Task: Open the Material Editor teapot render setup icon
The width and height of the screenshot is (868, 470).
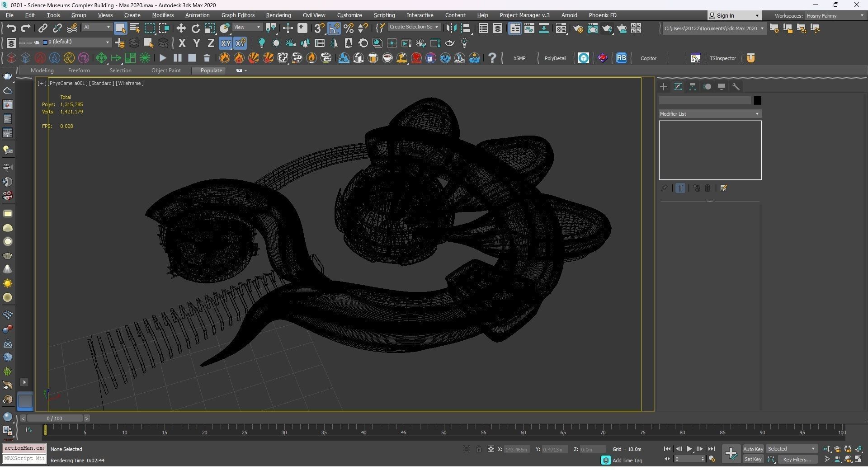Action: coord(578,29)
